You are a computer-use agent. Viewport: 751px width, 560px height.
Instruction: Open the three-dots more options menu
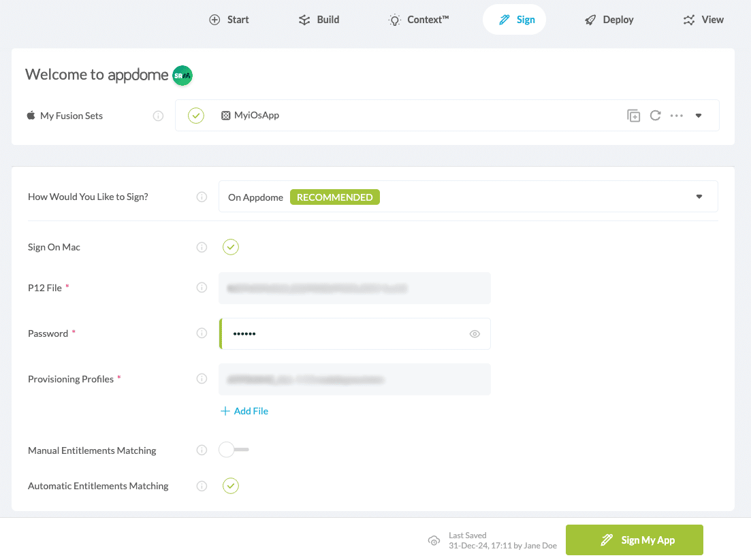[x=676, y=116]
